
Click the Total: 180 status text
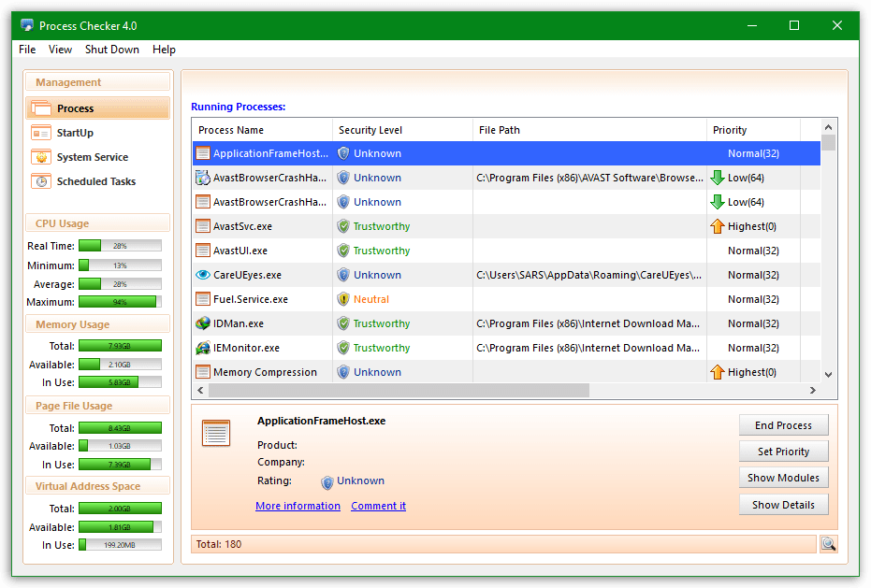click(219, 544)
